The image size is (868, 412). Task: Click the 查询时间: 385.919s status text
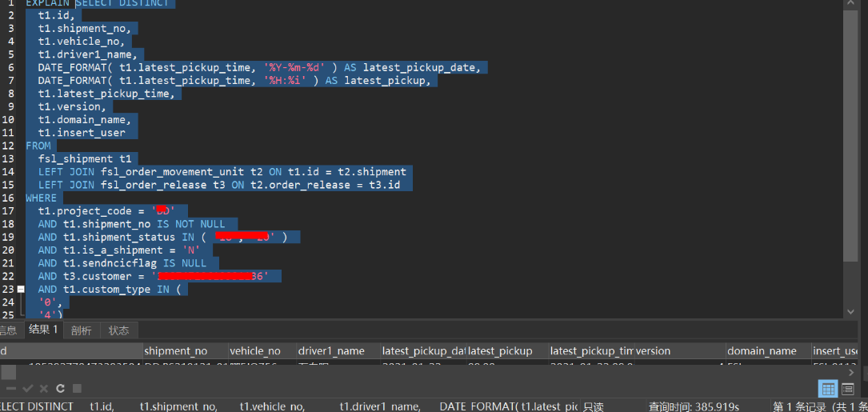694,406
